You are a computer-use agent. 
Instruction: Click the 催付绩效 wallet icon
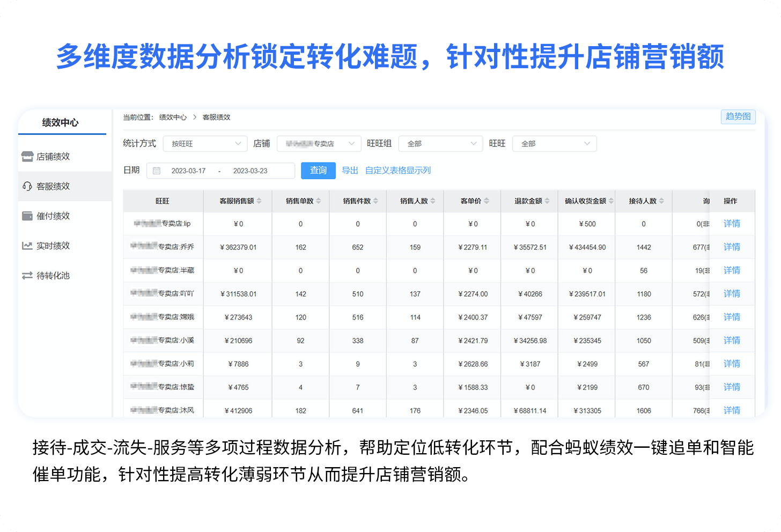tap(27, 216)
